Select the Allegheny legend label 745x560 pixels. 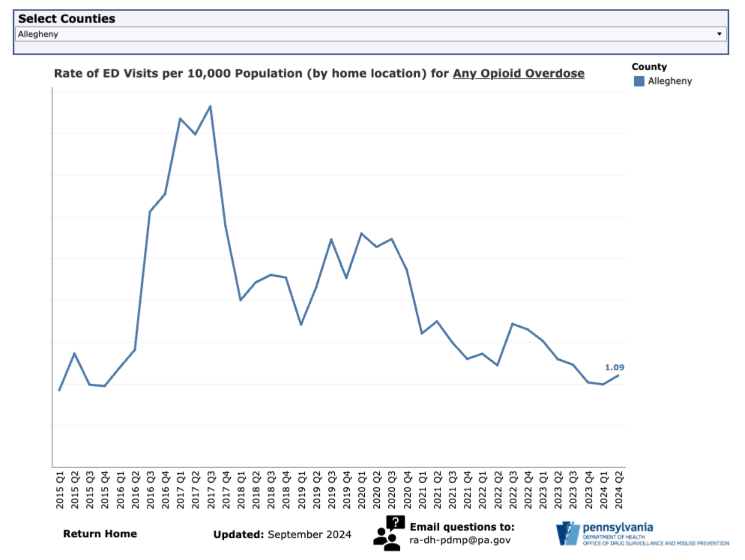[670, 81]
